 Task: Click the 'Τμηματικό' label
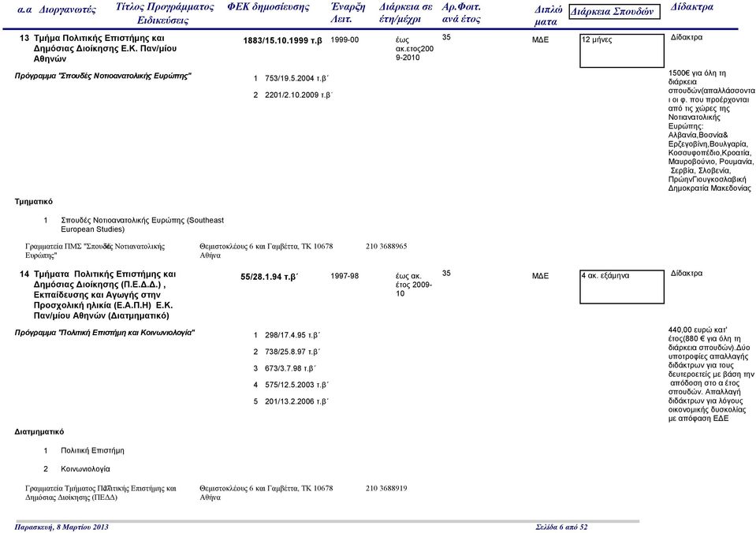[x=33, y=201]
